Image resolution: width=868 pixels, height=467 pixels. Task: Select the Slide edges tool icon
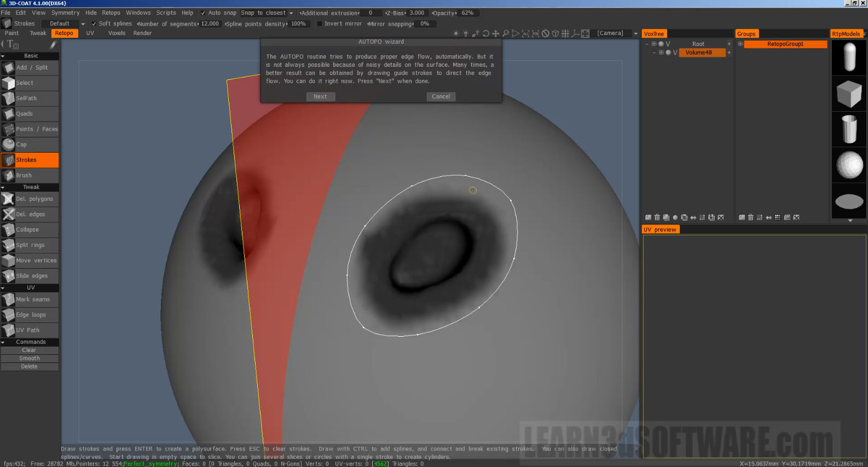point(8,275)
